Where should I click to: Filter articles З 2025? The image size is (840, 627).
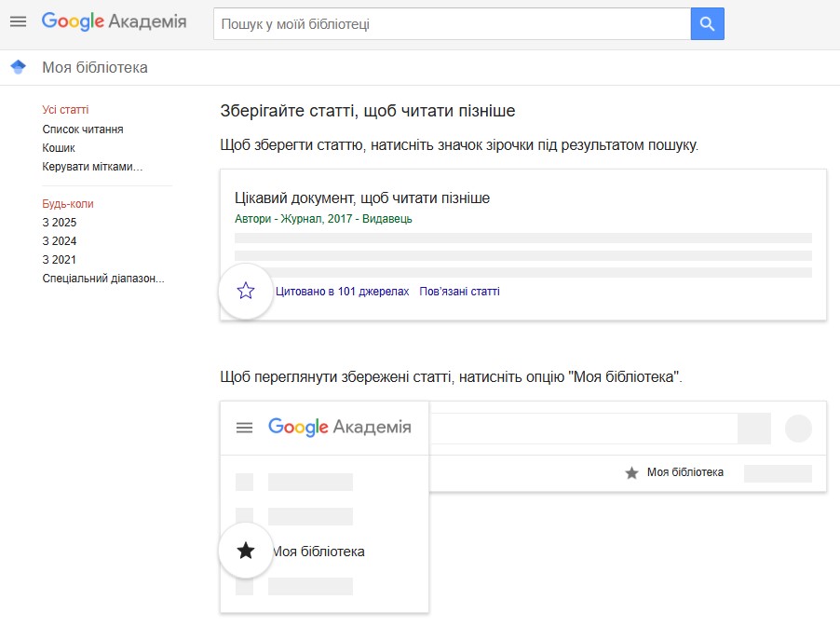pyautogui.click(x=60, y=223)
